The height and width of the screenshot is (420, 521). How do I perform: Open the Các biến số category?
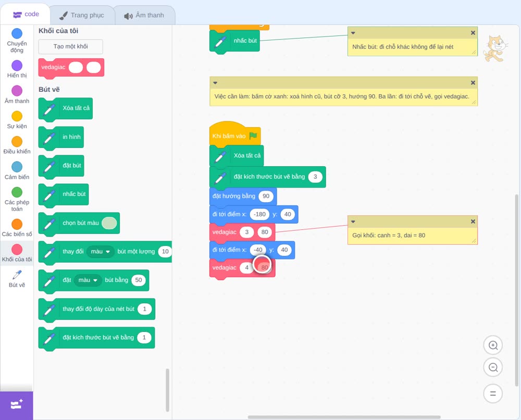(x=17, y=228)
